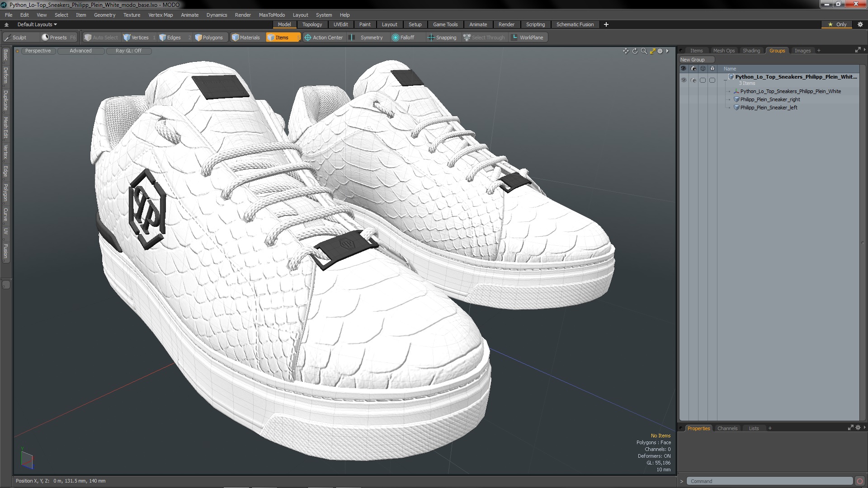The width and height of the screenshot is (868, 488).
Task: Activate Items selection mode
Action: click(283, 38)
